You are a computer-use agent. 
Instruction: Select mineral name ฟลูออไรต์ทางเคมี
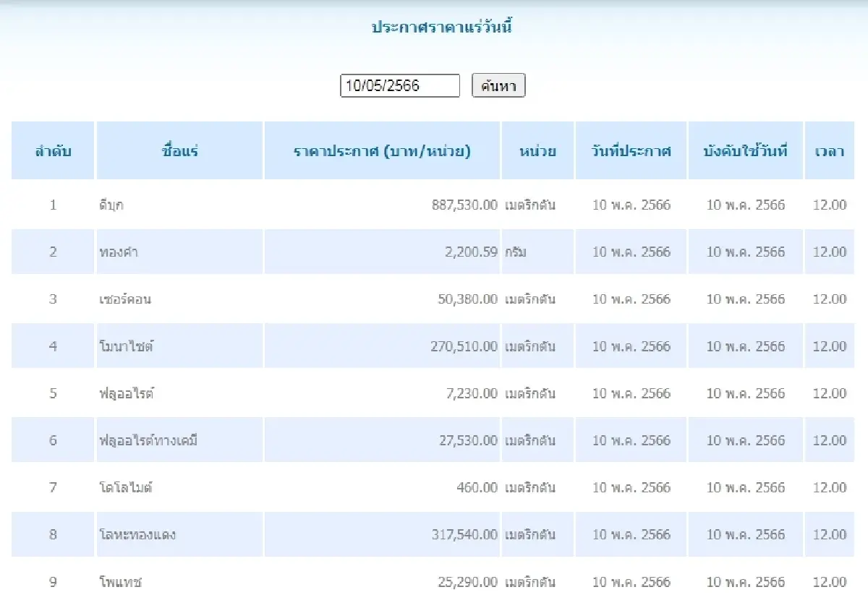tap(148, 440)
